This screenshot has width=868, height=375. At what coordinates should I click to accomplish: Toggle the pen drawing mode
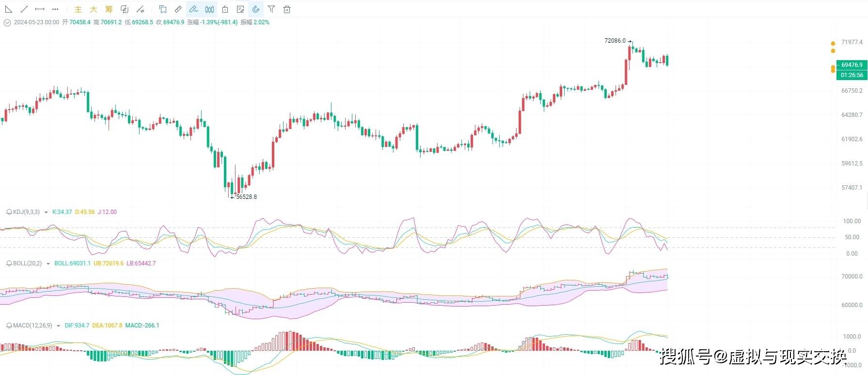coord(194,9)
